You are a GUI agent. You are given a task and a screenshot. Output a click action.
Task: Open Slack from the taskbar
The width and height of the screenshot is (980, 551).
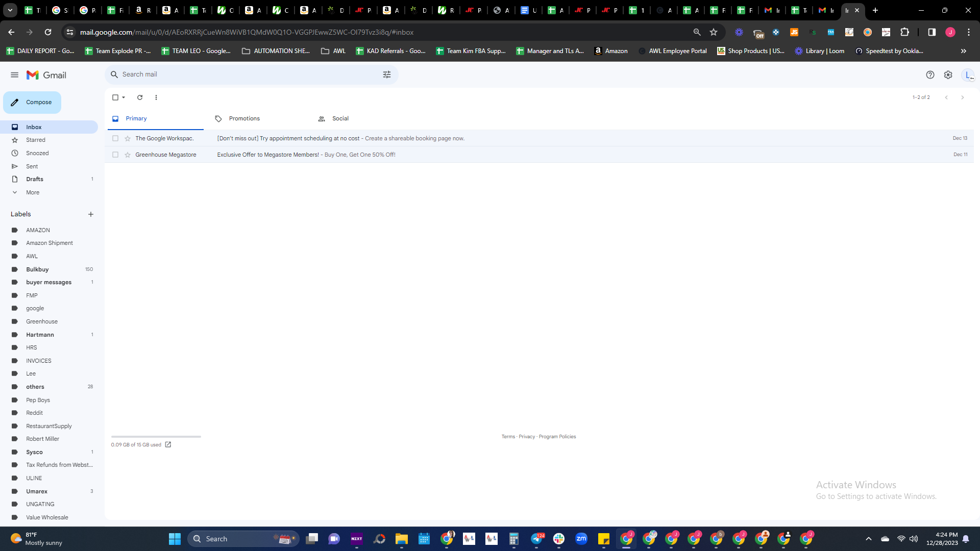click(x=559, y=539)
